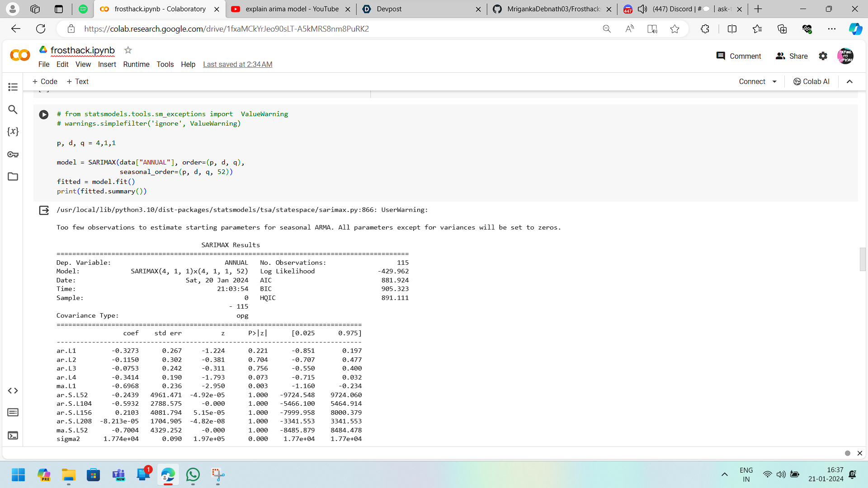The width and height of the screenshot is (868, 488).
Task: Open the variables inspector panel
Action: tap(13, 131)
